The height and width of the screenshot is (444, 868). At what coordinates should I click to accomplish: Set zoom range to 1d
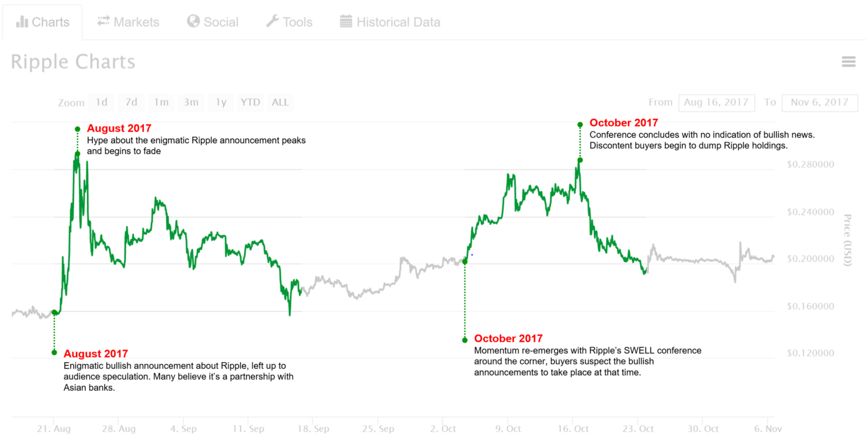(x=101, y=102)
